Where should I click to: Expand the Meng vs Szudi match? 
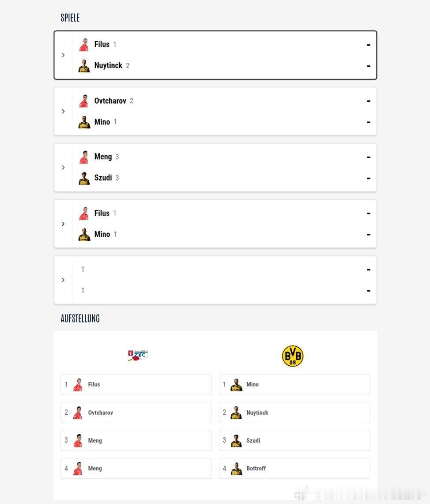coord(63,167)
